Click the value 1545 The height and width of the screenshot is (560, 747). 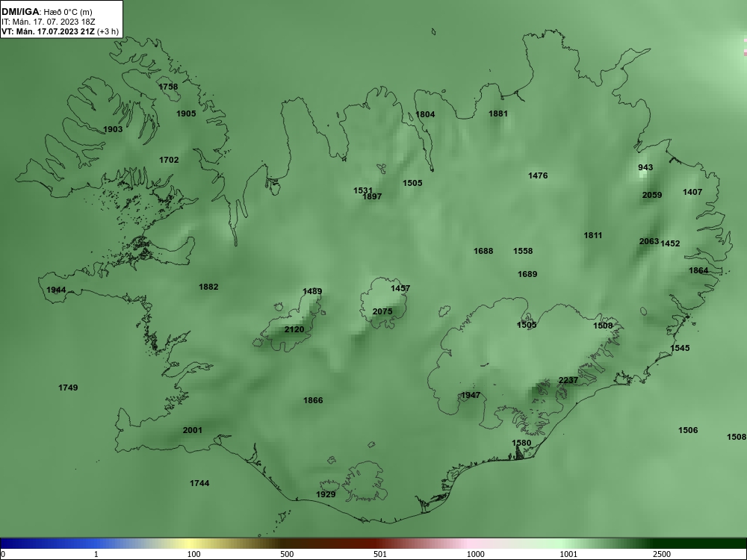pyautogui.click(x=681, y=348)
